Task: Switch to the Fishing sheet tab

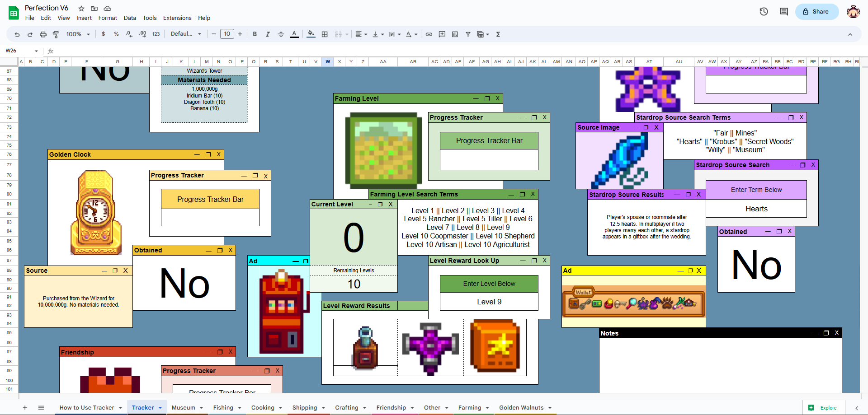Action: (223, 408)
